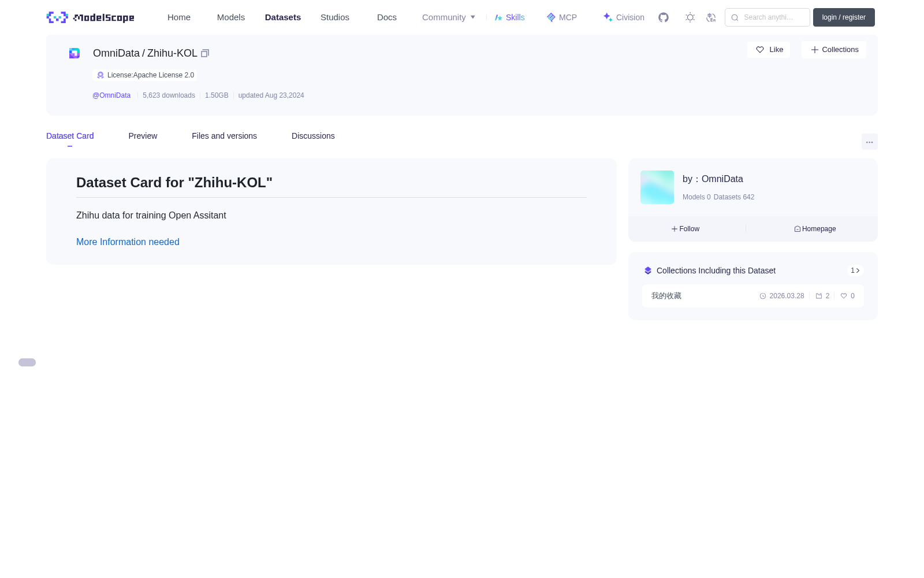The width and height of the screenshot is (924, 578).
Task: Copy the dataset name OmniData/Zhihu-KOL icon
Action: [205, 53]
